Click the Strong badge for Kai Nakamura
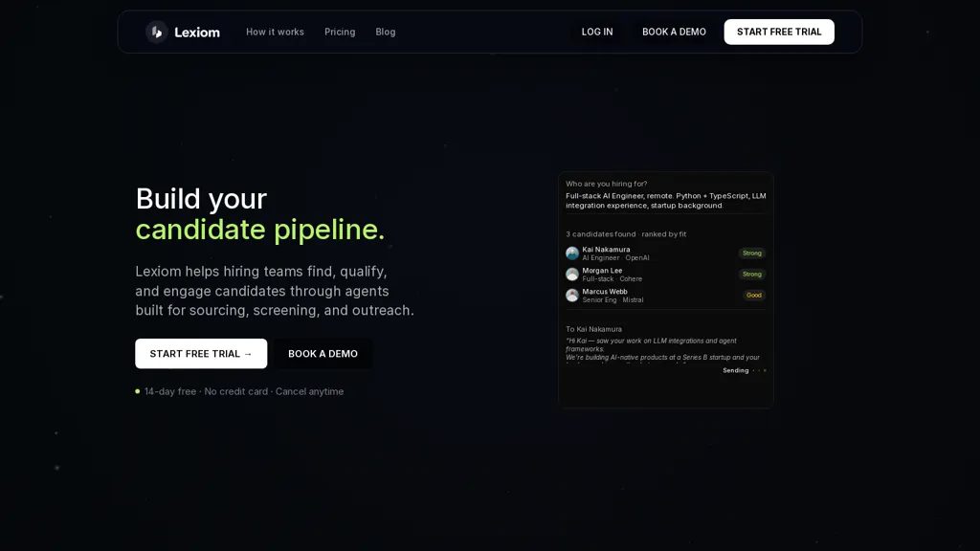The height and width of the screenshot is (551, 980). tap(752, 253)
